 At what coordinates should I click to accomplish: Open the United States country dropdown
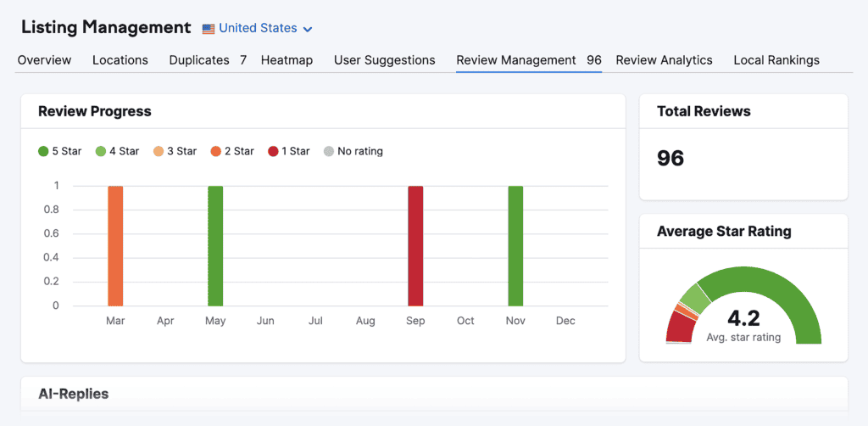coord(258,28)
